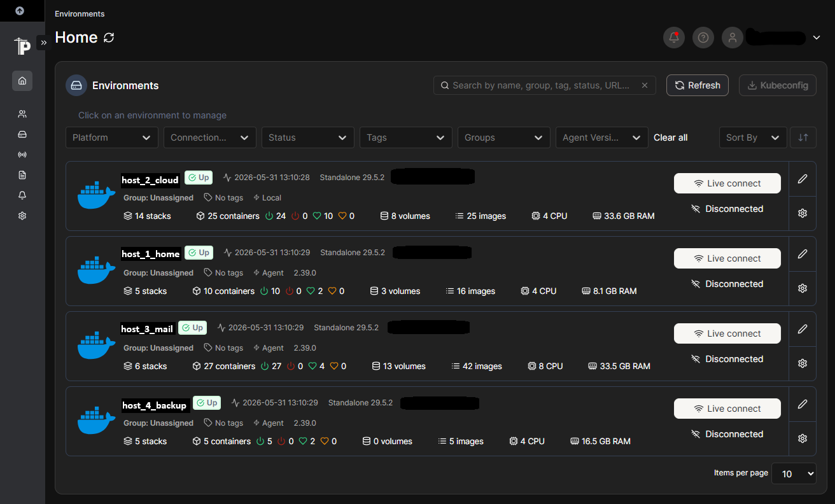Reload the page with the icon beside Home

[109, 38]
